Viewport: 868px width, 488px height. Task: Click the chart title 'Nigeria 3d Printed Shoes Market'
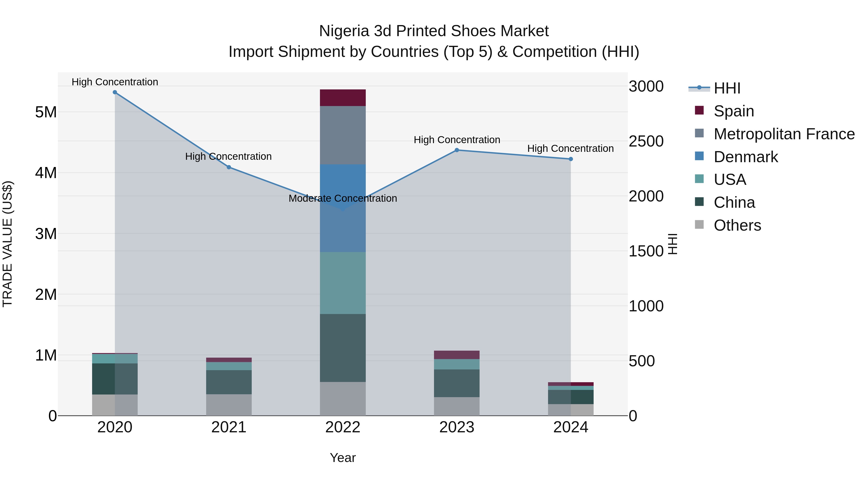434,31
